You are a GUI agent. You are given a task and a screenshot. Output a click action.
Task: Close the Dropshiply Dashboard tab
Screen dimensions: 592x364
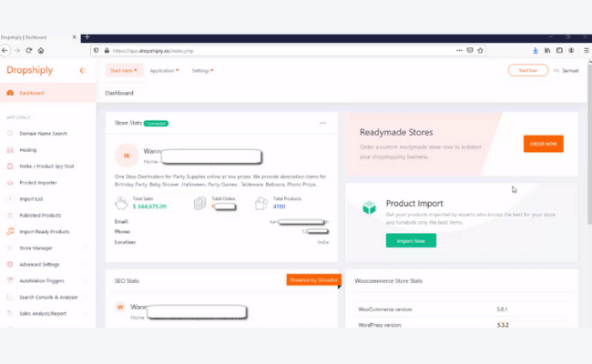click(x=75, y=37)
